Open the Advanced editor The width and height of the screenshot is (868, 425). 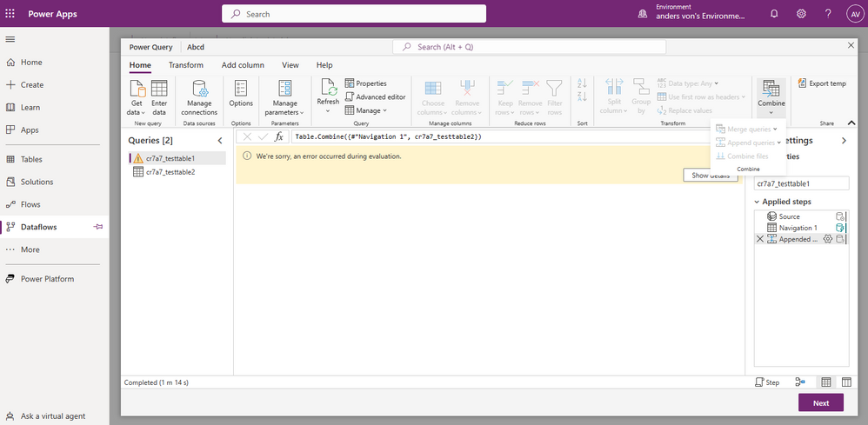[x=376, y=96]
